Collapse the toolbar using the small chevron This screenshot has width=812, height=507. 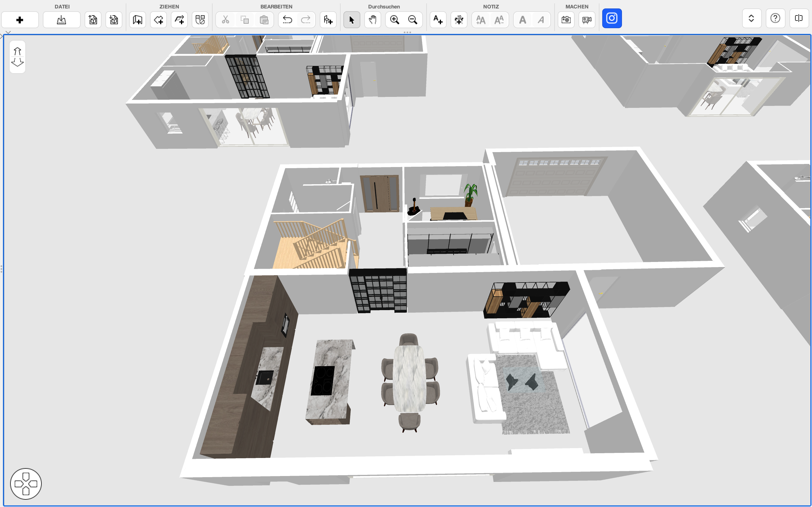tap(8, 32)
